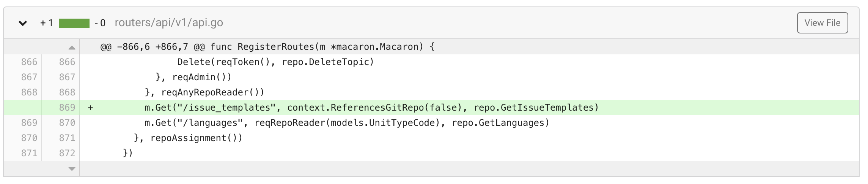Image resolution: width=868 pixels, height=184 pixels.
Task: Select new line number 872
Action: [x=67, y=153]
